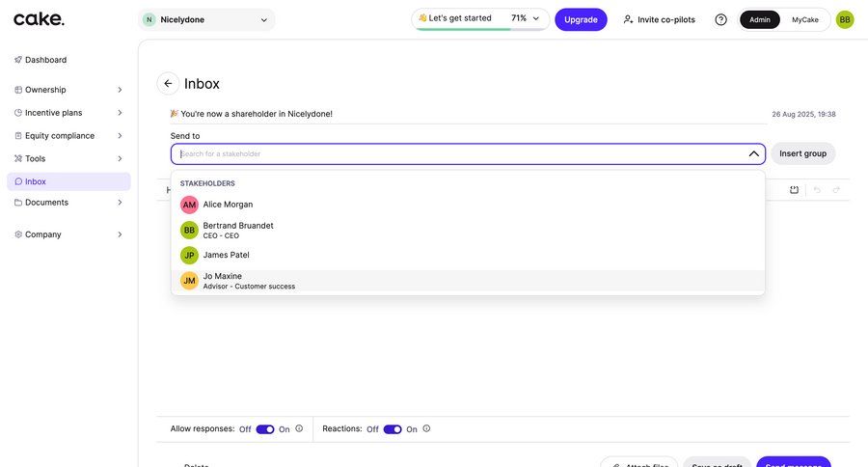Toggle the Allow responses switch
This screenshot has width=868, height=467.
pyautogui.click(x=265, y=429)
